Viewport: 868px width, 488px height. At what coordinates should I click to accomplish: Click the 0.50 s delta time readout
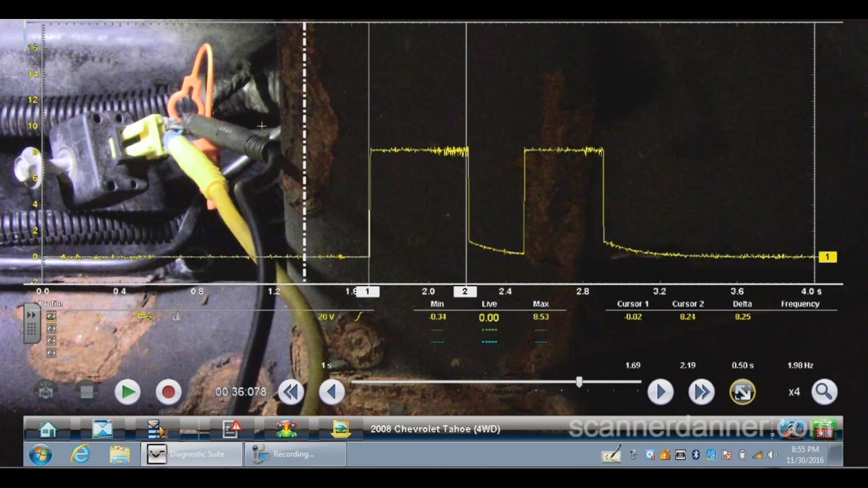point(743,365)
